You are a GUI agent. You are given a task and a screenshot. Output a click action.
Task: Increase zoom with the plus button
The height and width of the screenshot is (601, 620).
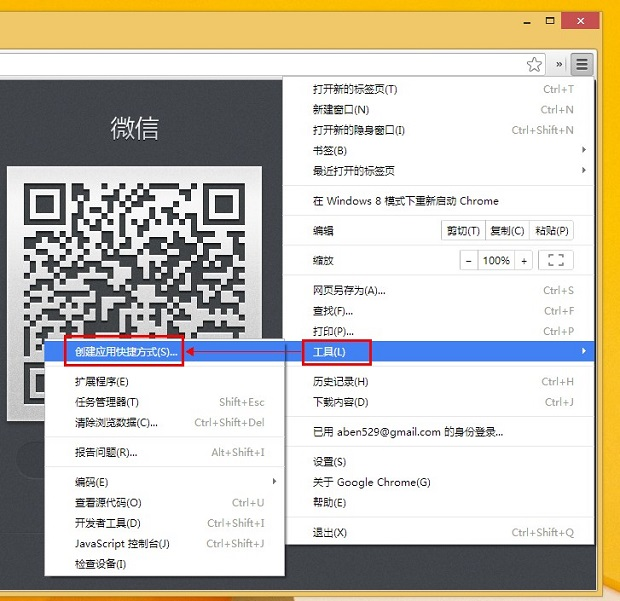[x=523, y=260]
